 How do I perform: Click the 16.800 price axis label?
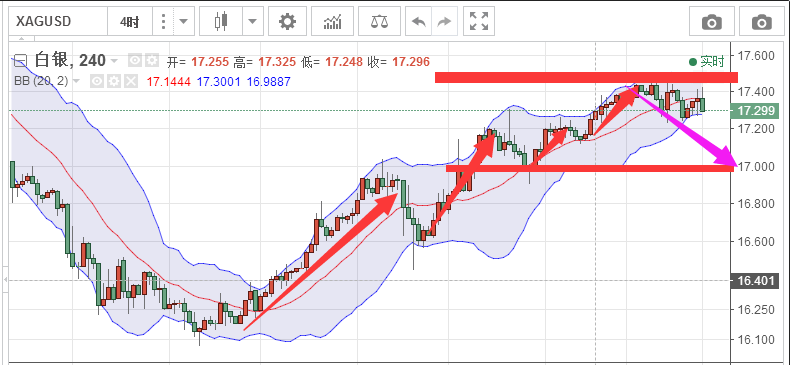click(755, 204)
